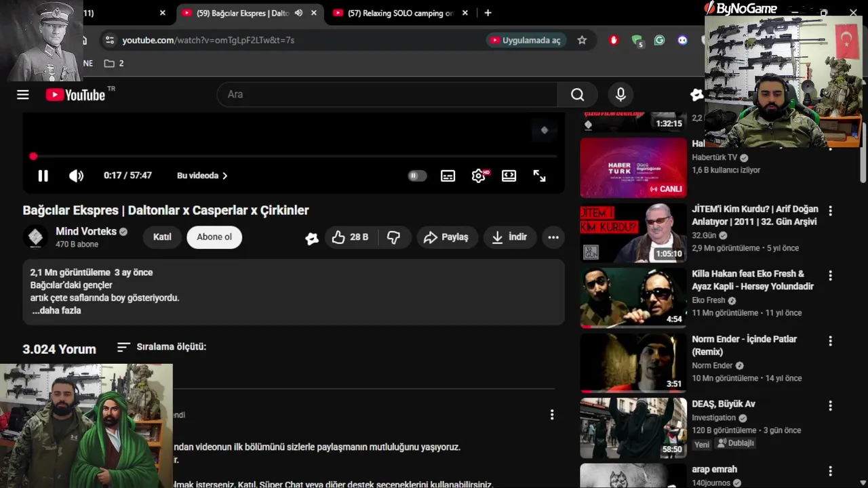This screenshot has height=488, width=868.
Task: Open more actions ellipsis below the video
Action: (x=553, y=237)
